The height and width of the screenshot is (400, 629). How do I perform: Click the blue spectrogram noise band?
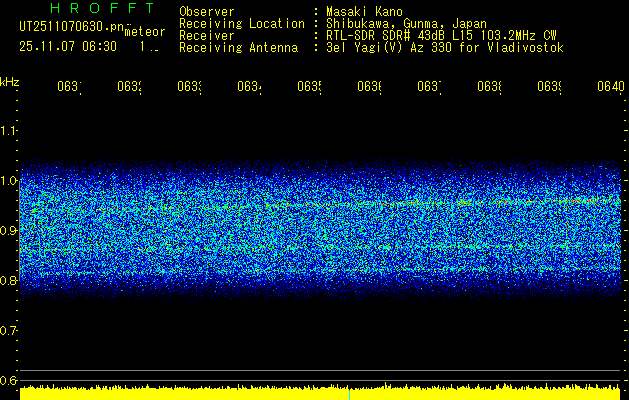pos(320,231)
